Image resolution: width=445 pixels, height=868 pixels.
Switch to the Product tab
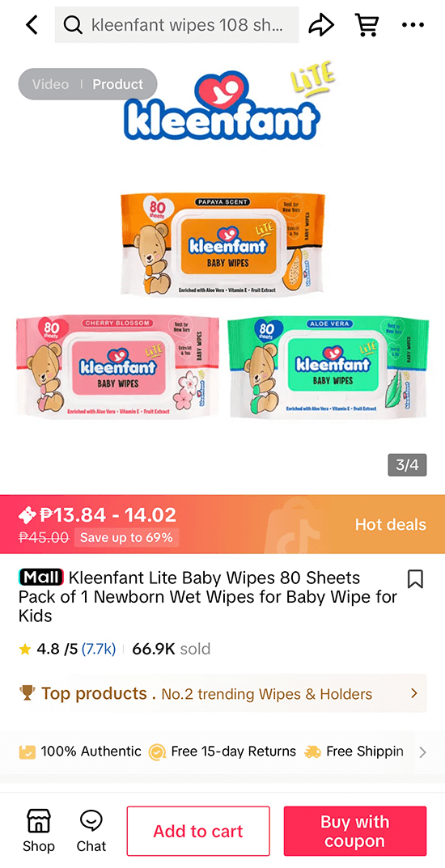[x=117, y=84]
